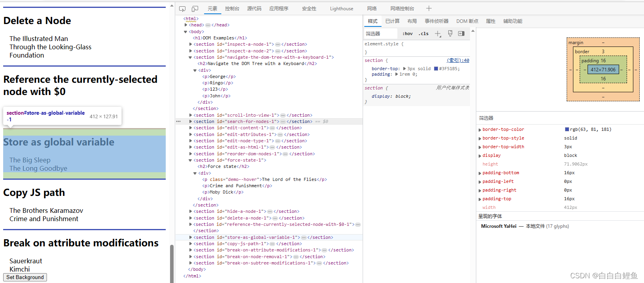Add new style rule with plus icon
The width and height of the screenshot is (644, 283).
[x=438, y=34]
